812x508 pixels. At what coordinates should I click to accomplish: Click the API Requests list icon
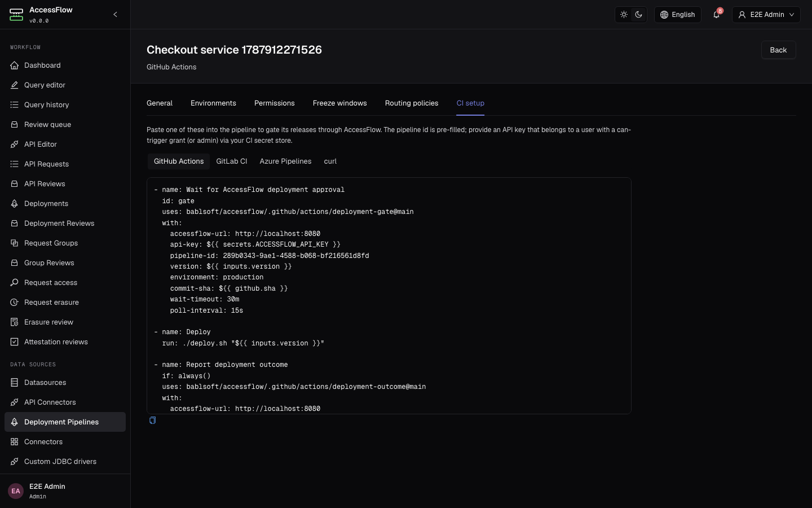coord(15,164)
